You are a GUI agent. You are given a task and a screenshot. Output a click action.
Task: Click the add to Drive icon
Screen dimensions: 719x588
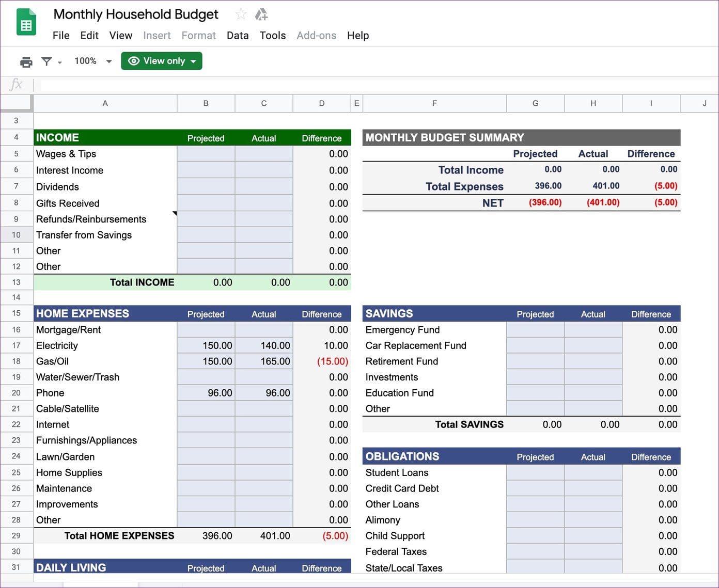[261, 14]
